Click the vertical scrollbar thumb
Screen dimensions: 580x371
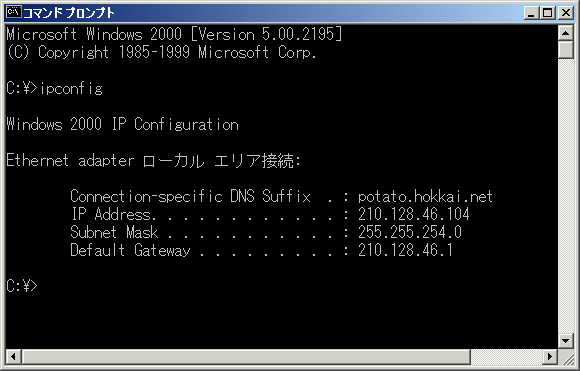coord(566,50)
